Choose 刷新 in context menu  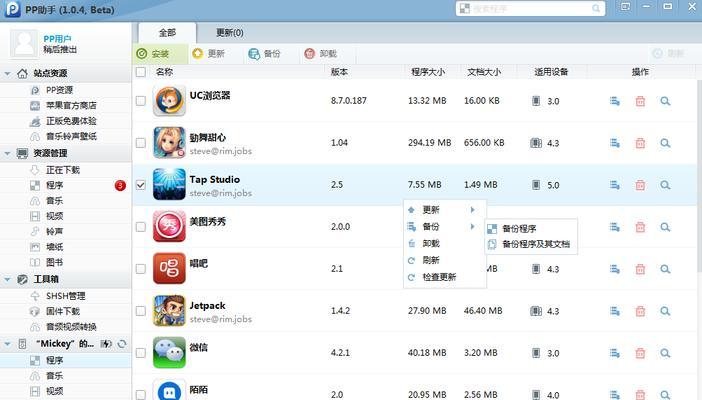(431, 260)
